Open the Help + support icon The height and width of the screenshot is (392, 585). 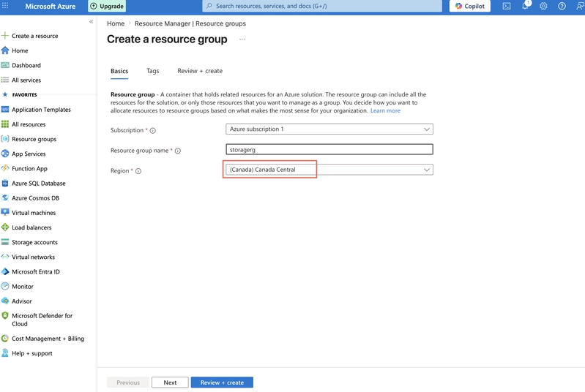[5, 353]
